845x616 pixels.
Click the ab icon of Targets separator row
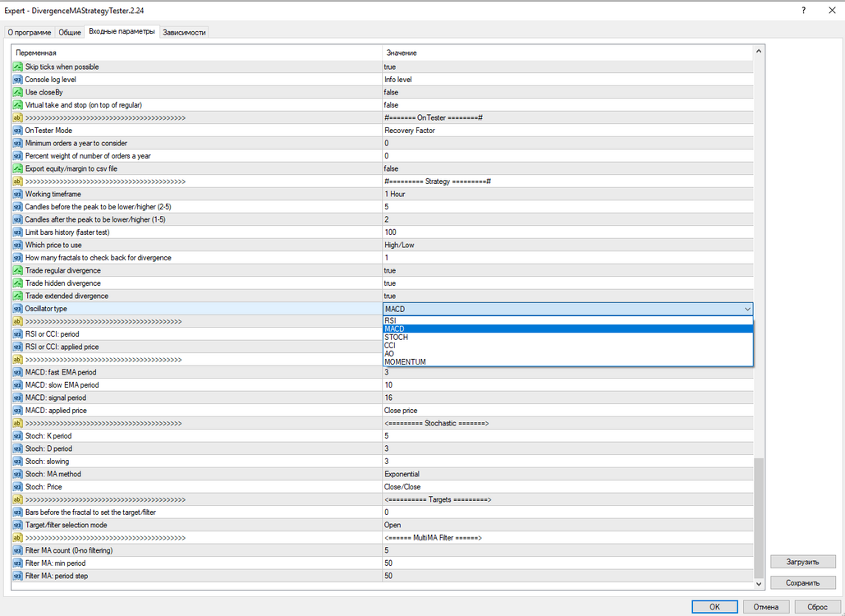tap(18, 500)
